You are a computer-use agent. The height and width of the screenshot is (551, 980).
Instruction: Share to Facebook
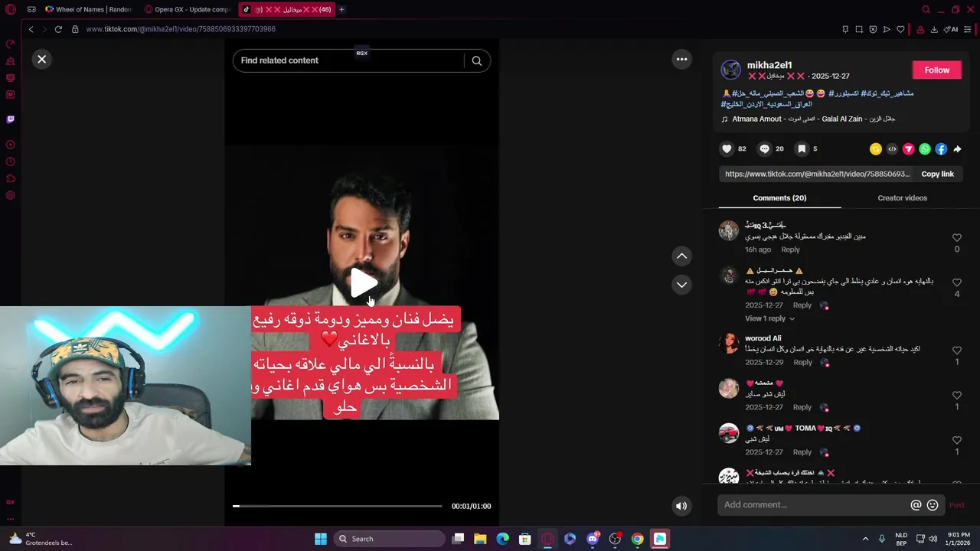(941, 149)
